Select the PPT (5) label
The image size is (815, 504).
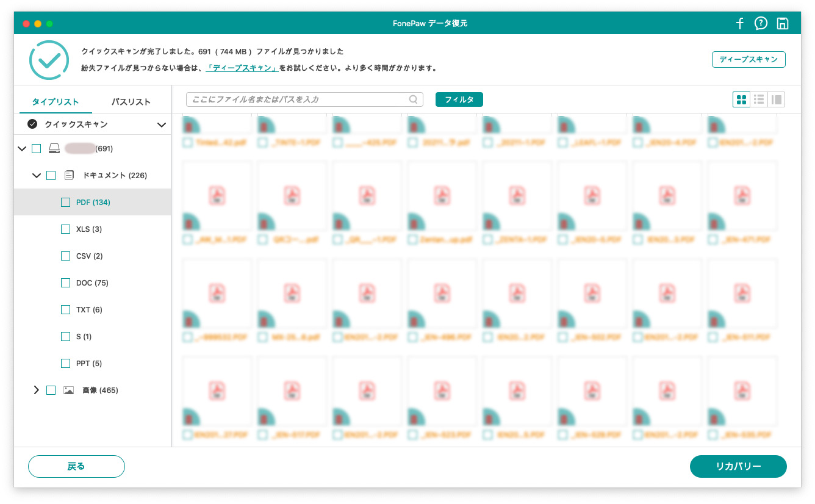click(x=89, y=363)
